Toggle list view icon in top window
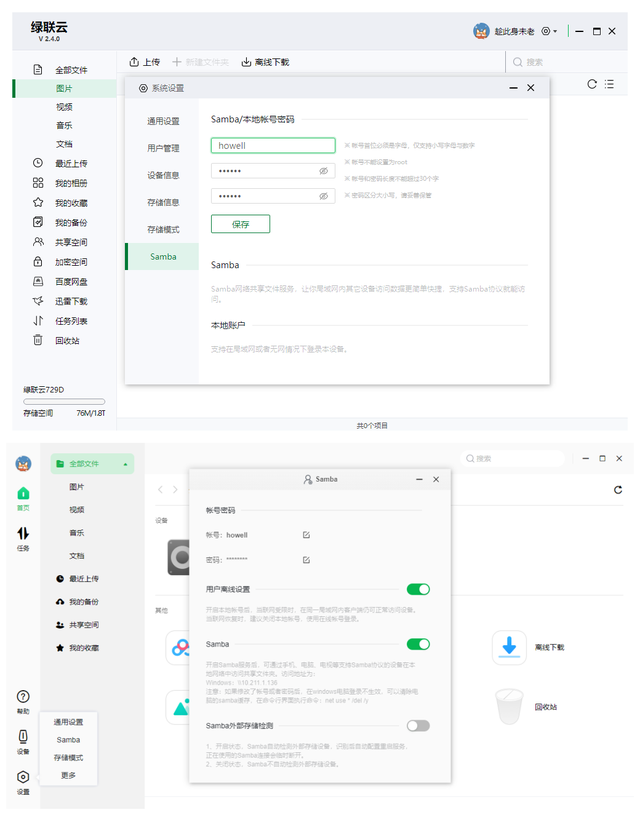This screenshot has width=640, height=815. click(609, 84)
